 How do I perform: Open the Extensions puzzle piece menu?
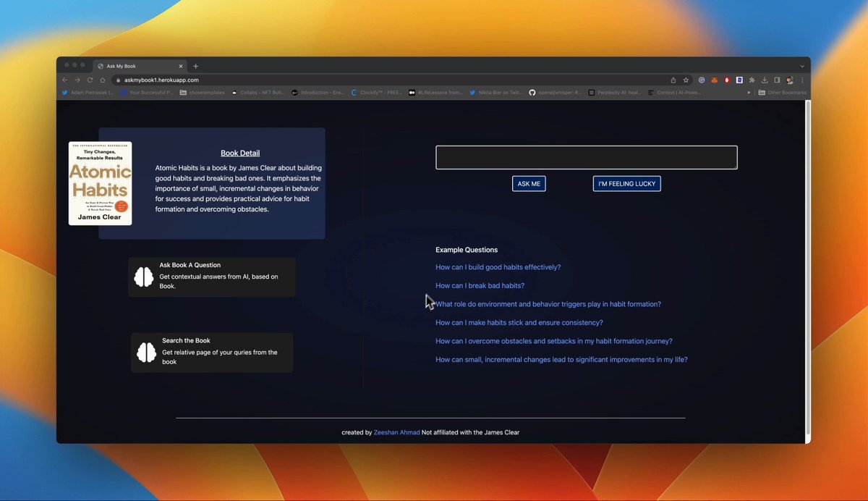coord(752,80)
